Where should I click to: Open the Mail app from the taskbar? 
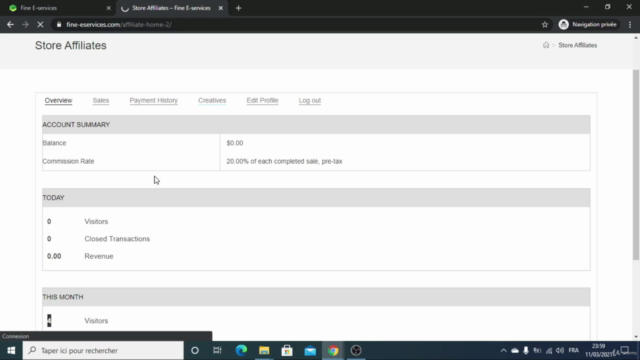(310, 351)
